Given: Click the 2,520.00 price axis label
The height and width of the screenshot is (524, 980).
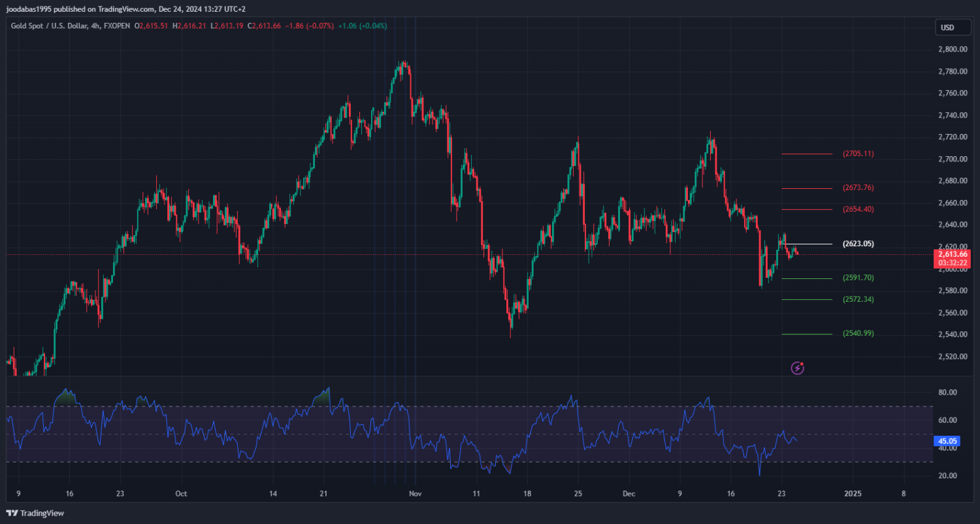Looking at the screenshot, I should pos(953,357).
